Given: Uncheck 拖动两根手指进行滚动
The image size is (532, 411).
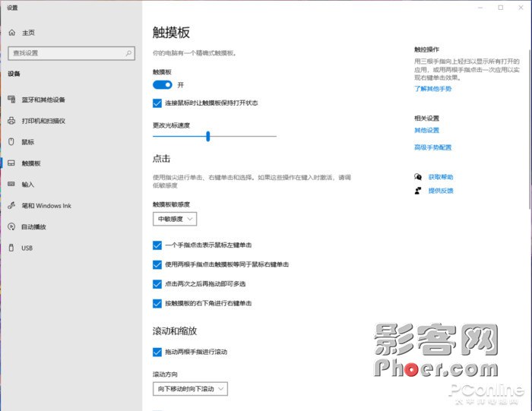Looking at the screenshot, I should (x=157, y=352).
